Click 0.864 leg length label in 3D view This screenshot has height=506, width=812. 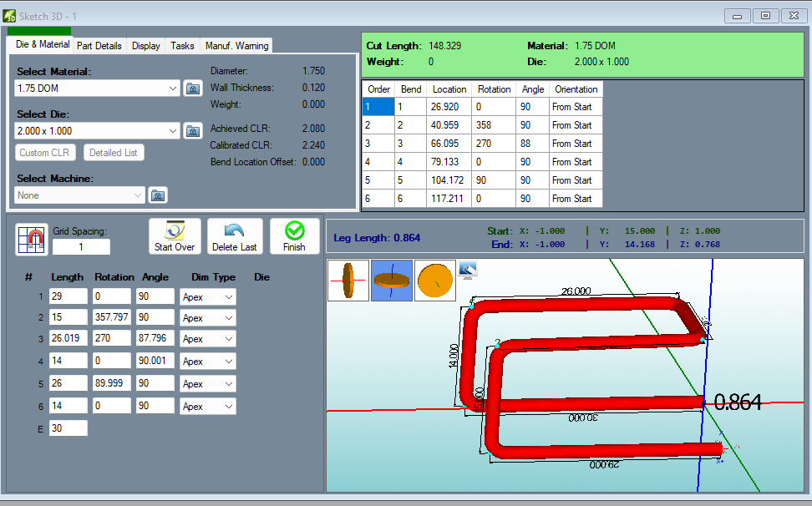click(x=738, y=402)
